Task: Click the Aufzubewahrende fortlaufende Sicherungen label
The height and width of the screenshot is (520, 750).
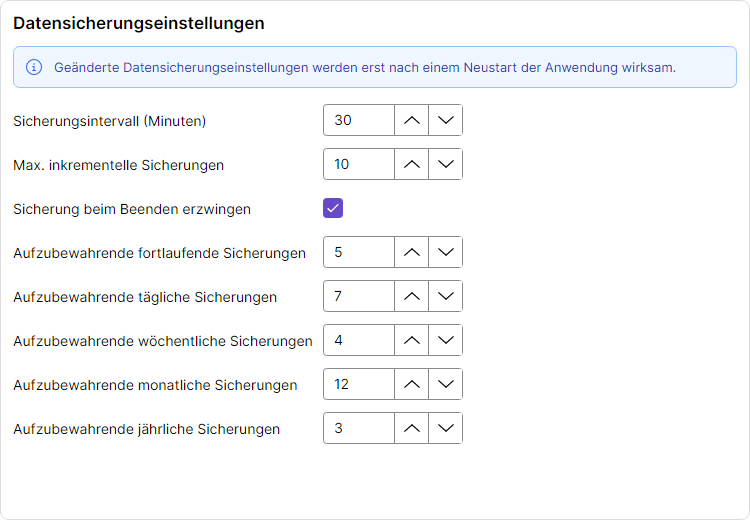Action: click(159, 253)
